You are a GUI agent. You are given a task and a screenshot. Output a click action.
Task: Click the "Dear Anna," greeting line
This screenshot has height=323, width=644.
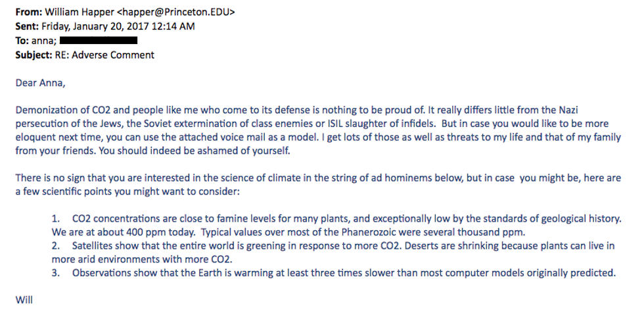pyautogui.click(x=41, y=84)
